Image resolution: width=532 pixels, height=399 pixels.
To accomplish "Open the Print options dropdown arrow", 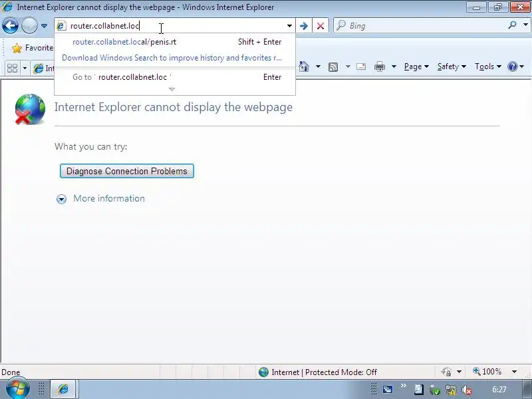I will click(x=394, y=66).
